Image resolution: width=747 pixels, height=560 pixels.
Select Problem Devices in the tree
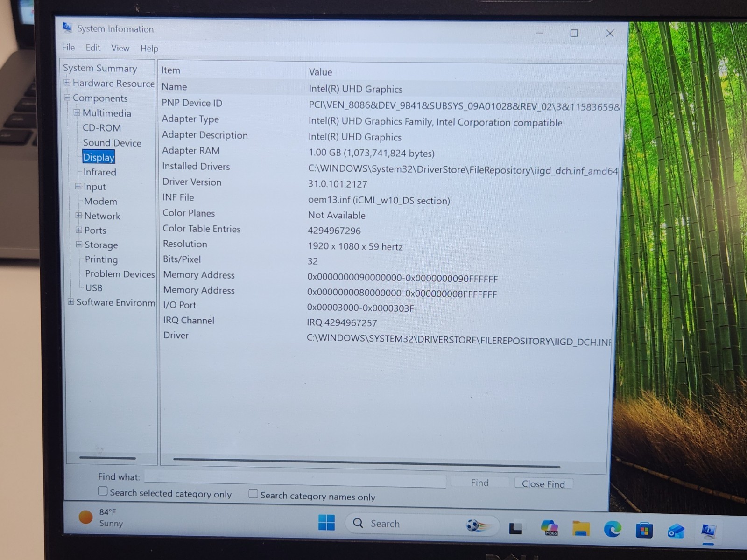tap(120, 274)
